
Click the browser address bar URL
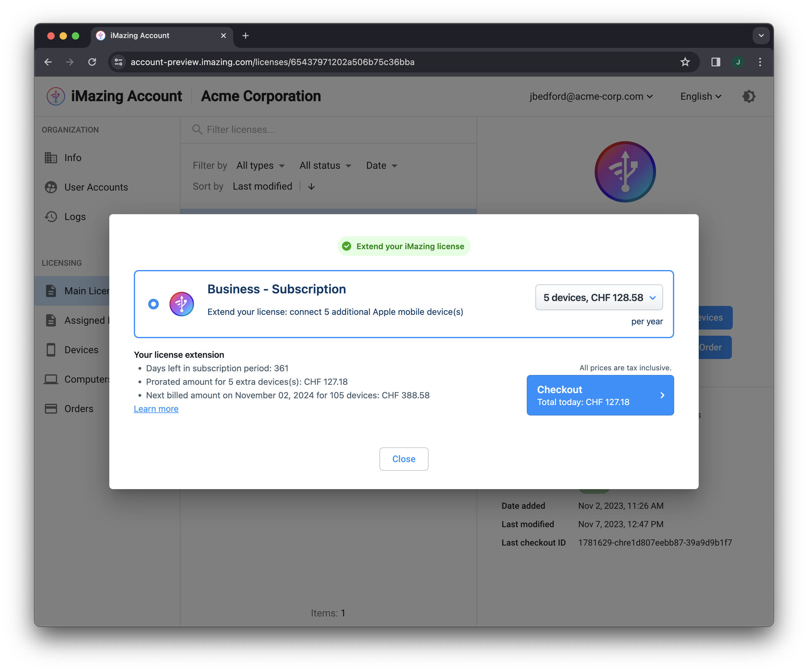272,62
